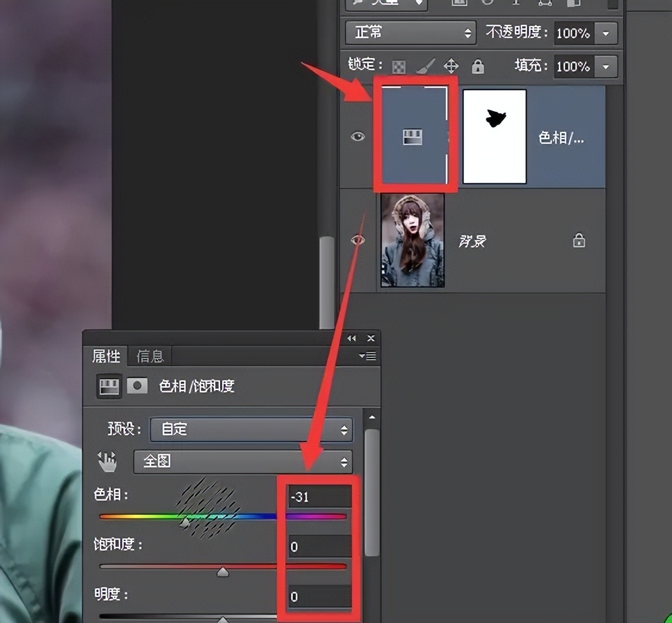Click the 色相/饱和度 layer mask thumbnail
672x623 pixels.
494,136
